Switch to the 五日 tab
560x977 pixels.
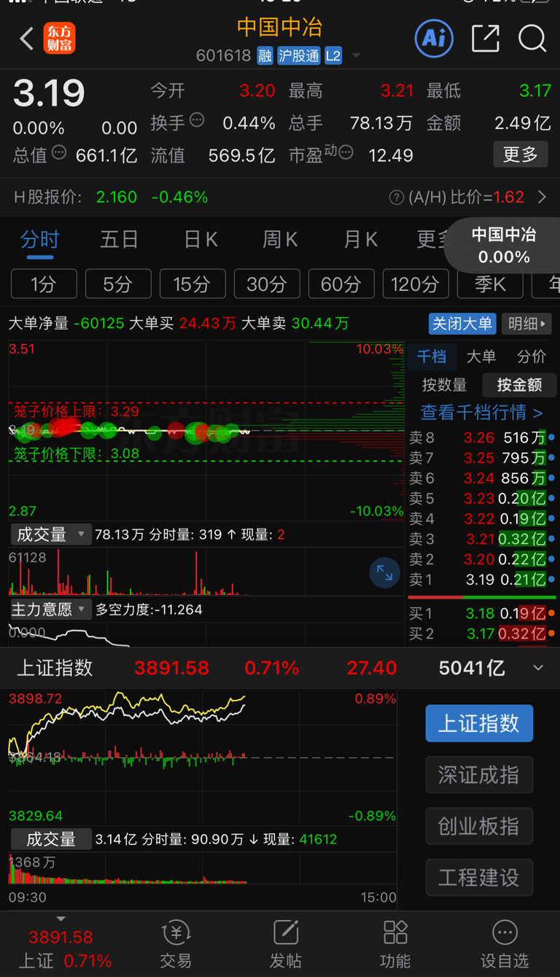coord(120,239)
